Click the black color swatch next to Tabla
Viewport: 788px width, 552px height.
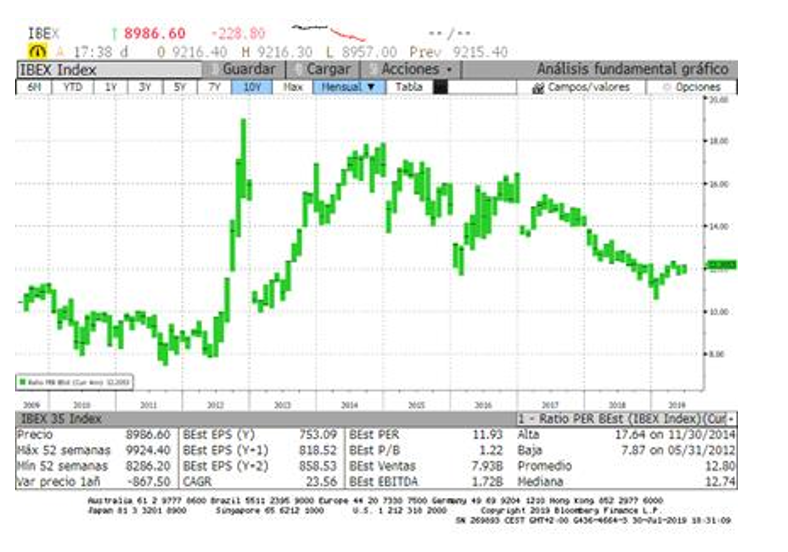pos(440,87)
